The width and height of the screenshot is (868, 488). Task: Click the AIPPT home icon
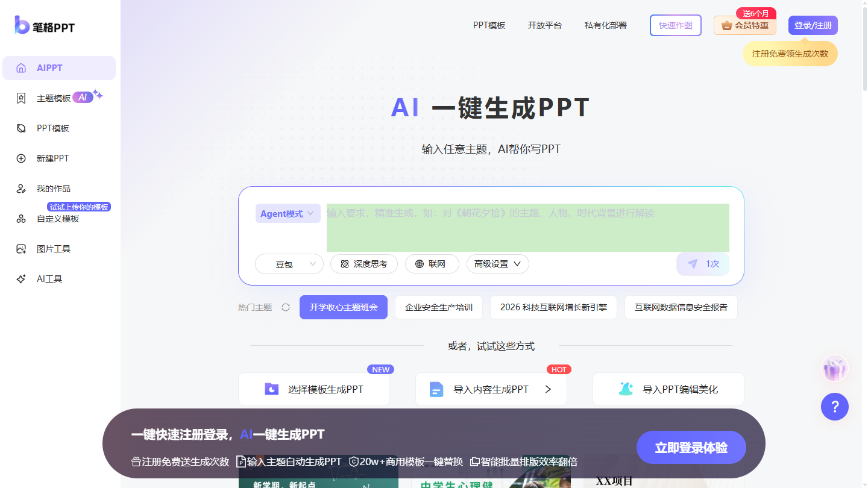click(21, 68)
